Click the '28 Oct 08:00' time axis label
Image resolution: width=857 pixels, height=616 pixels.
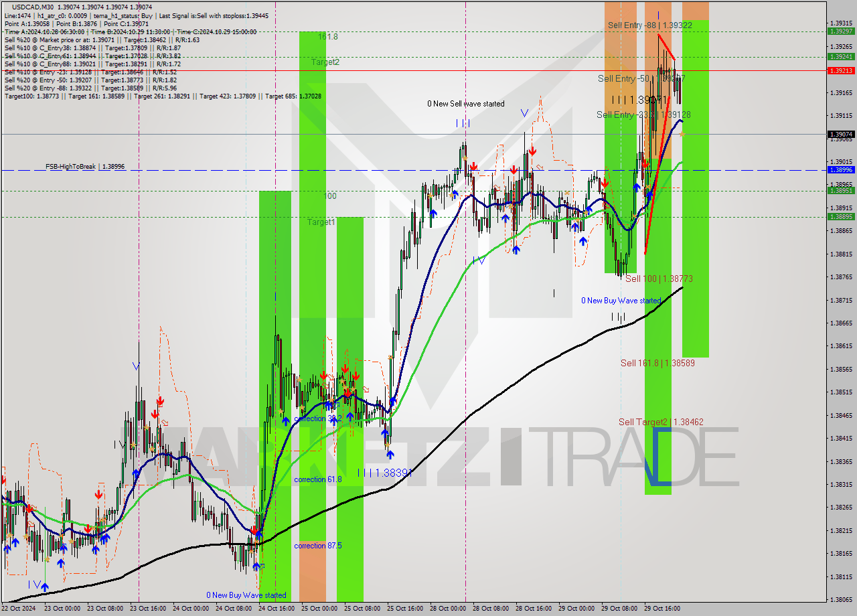(491, 609)
